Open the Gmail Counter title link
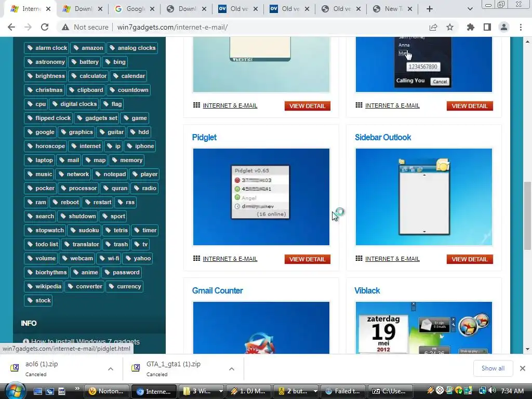 pyautogui.click(x=218, y=291)
